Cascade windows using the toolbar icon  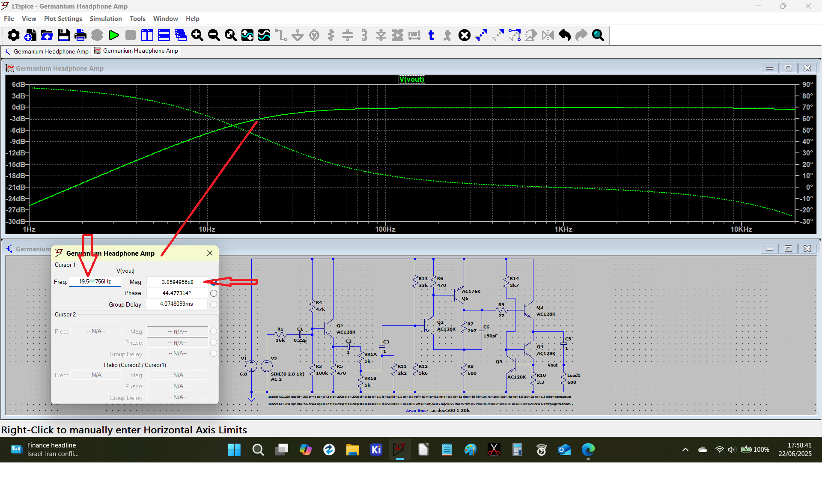point(181,35)
